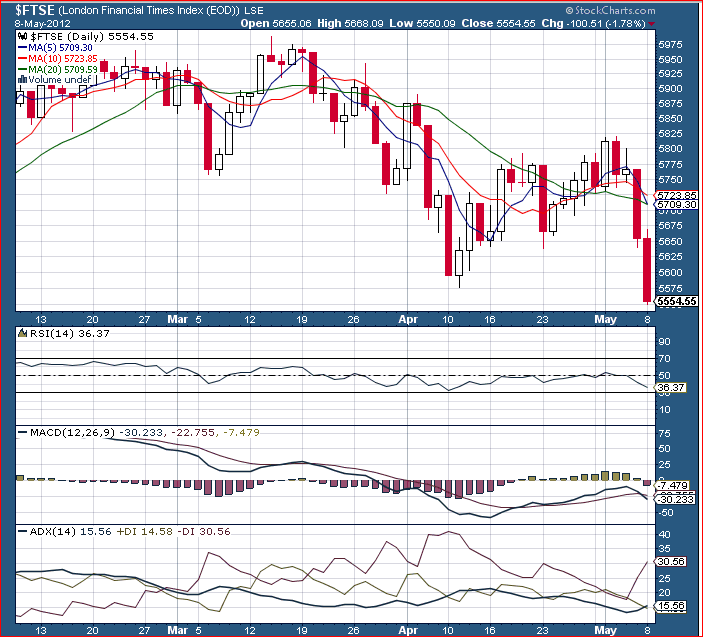Click the RSI(14) 36.37 panel label
This screenshot has width=703, height=637.
click(69, 334)
